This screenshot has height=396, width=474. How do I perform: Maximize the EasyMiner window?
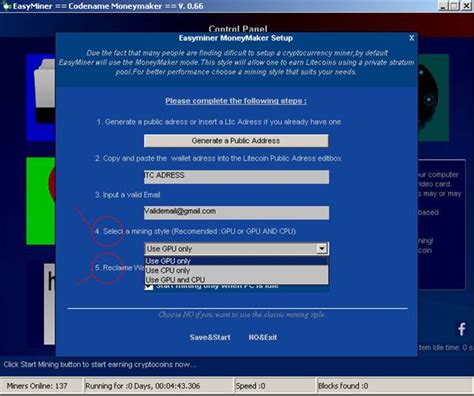(454, 6)
